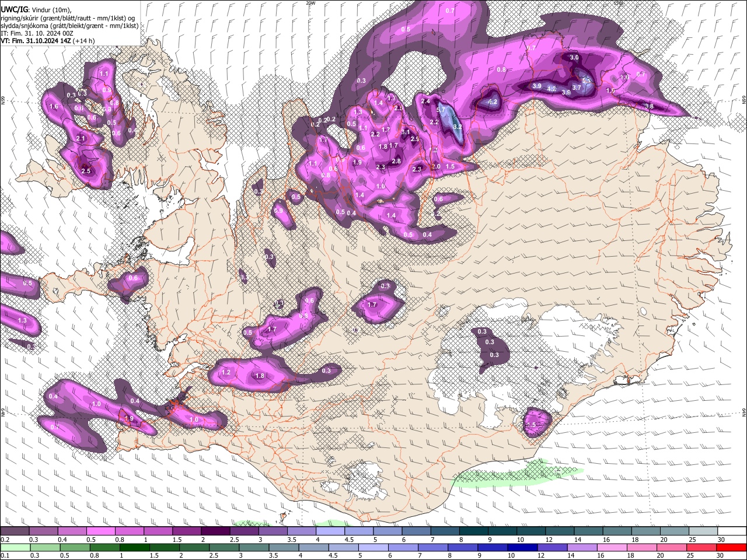747x560 pixels.
Task: Click the upper legend swatch labeled 25
Action: click(x=704, y=531)
